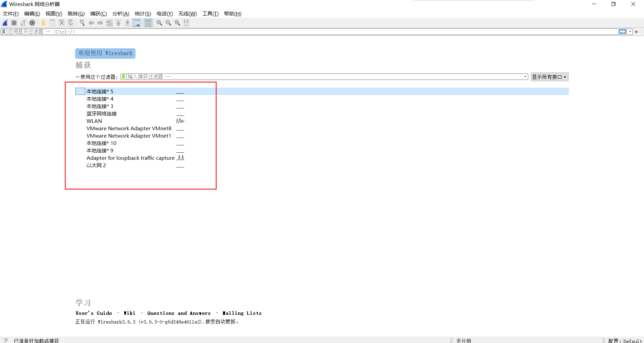Open the 跳转(G) menu

coord(76,13)
